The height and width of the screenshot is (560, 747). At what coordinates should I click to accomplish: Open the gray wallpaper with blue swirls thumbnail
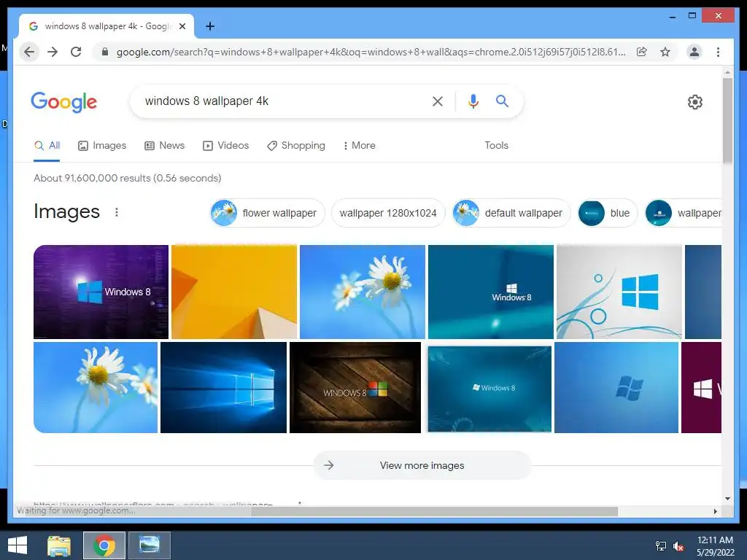point(619,292)
